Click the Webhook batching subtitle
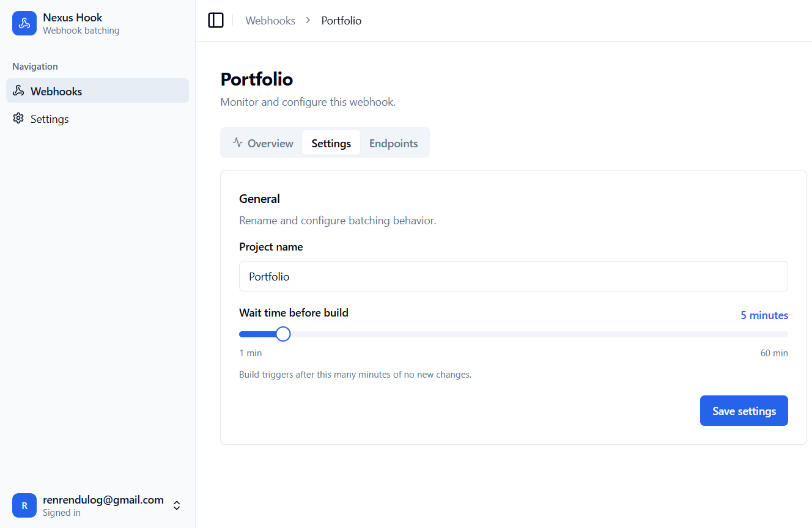The image size is (812, 528). pyautogui.click(x=81, y=31)
